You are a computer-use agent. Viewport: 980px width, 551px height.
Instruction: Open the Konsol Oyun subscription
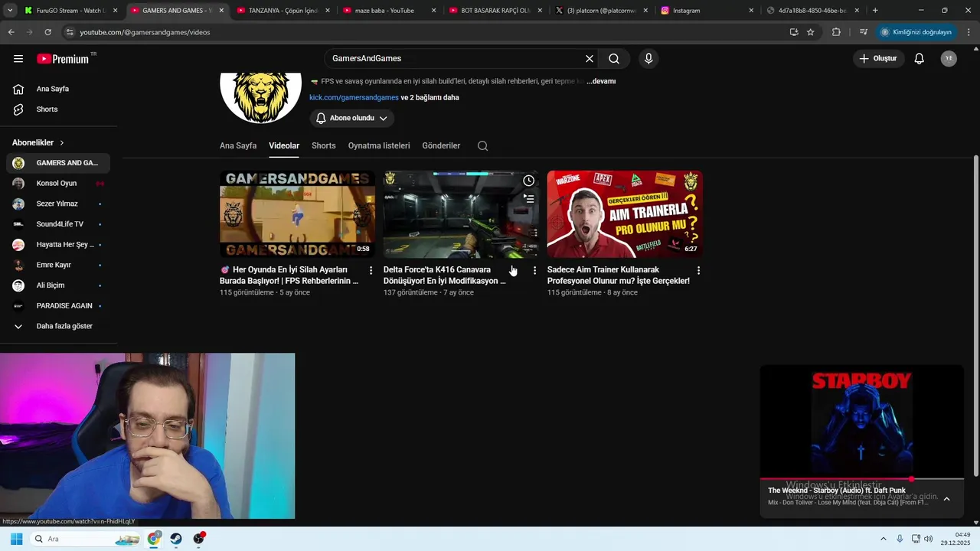click(x=58, y=184)
